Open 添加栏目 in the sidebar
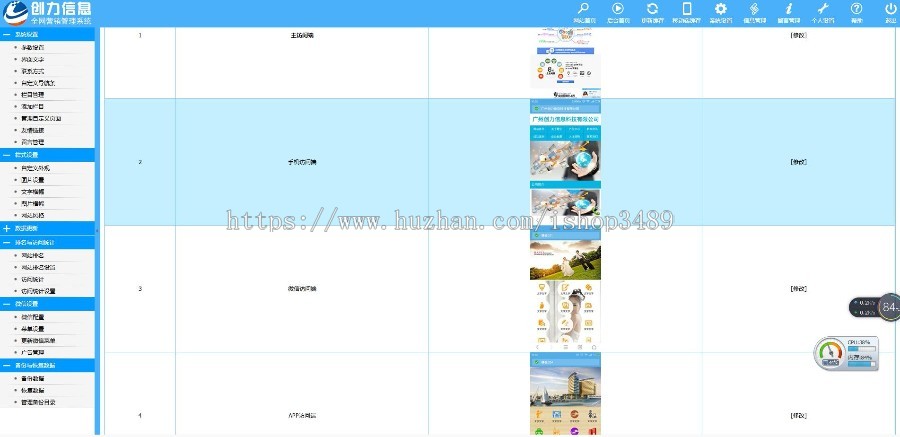 [33, 107]
